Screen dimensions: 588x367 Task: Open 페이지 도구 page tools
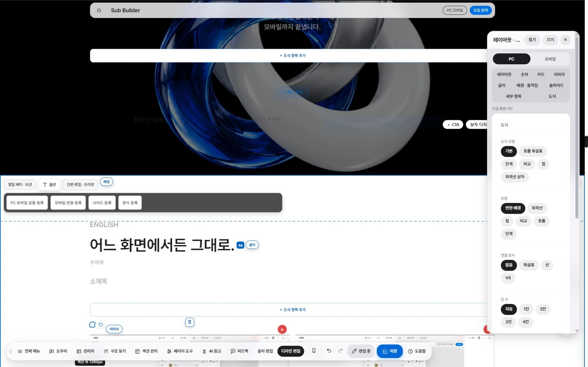[180, 351]
